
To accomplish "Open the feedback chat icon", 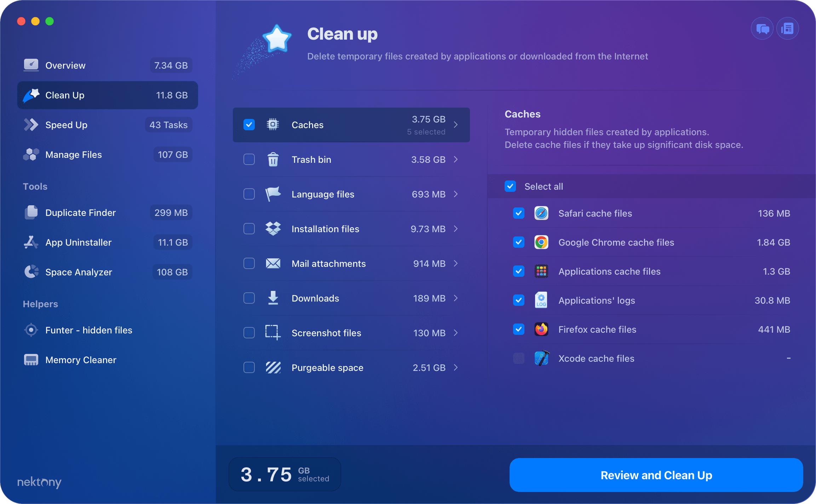I will (x=762, y=28).
